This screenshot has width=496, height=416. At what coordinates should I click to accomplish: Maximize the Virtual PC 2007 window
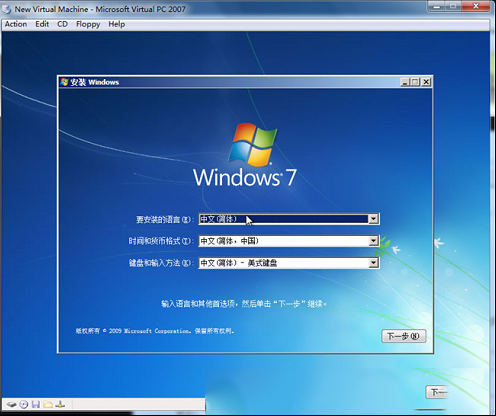point(453,6)
